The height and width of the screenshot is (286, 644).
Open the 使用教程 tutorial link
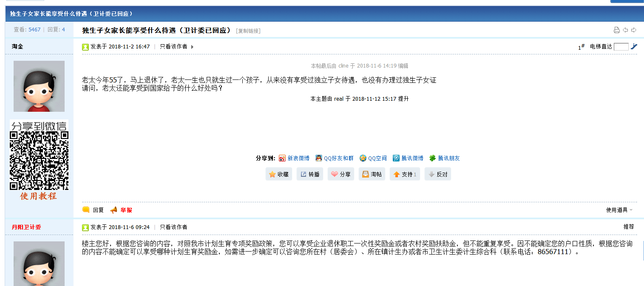(38, 196)
